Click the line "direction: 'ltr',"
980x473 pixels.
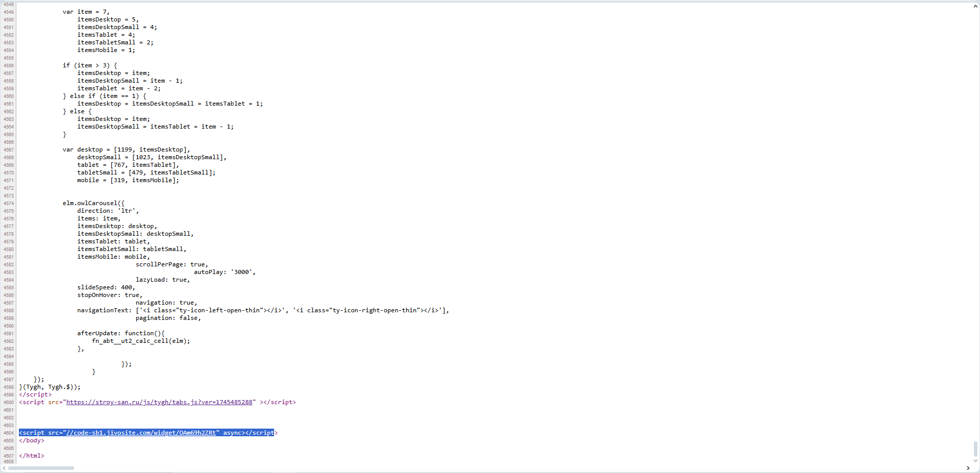(x=108, y=211)
